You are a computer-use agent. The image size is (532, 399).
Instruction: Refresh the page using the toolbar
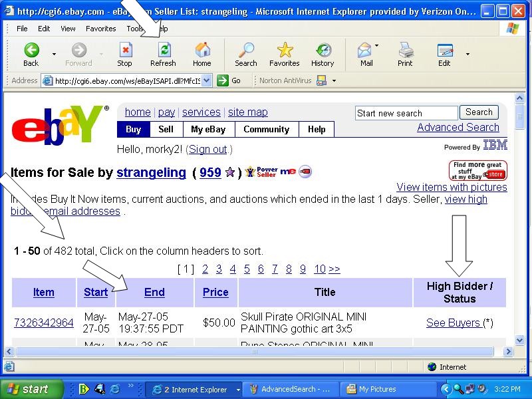163,55
